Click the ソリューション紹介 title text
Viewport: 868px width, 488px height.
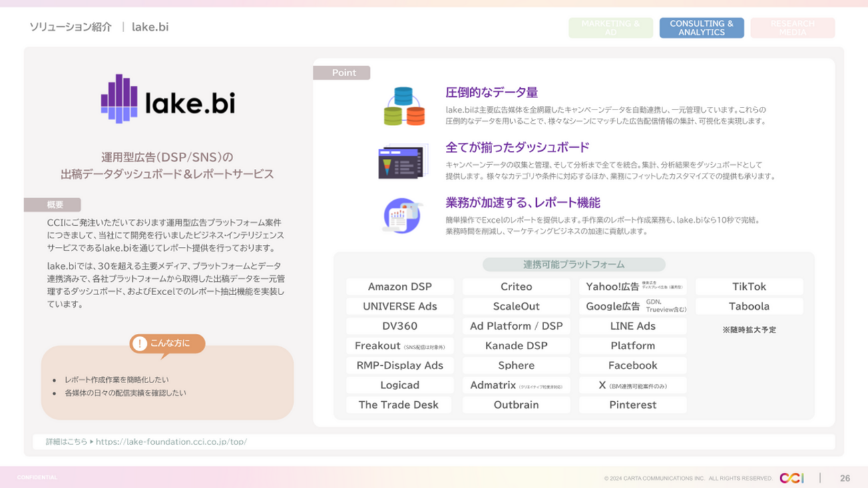(x=71, y=27)
